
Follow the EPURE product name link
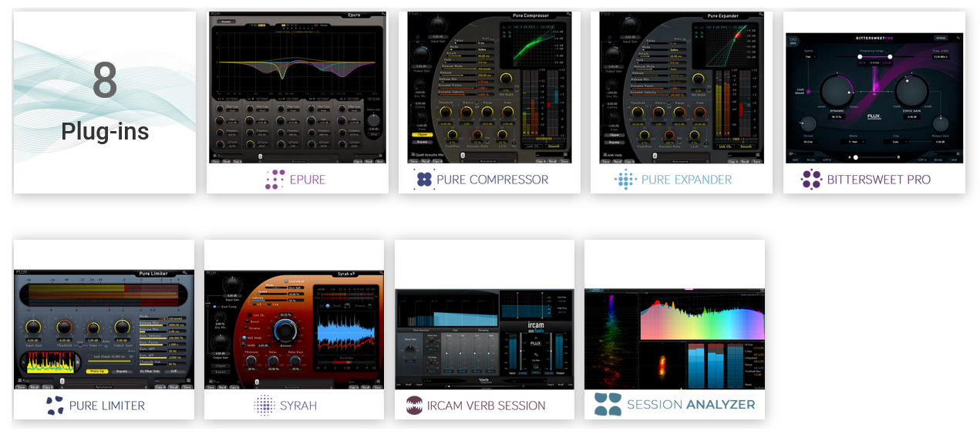(x=308, y=180)
